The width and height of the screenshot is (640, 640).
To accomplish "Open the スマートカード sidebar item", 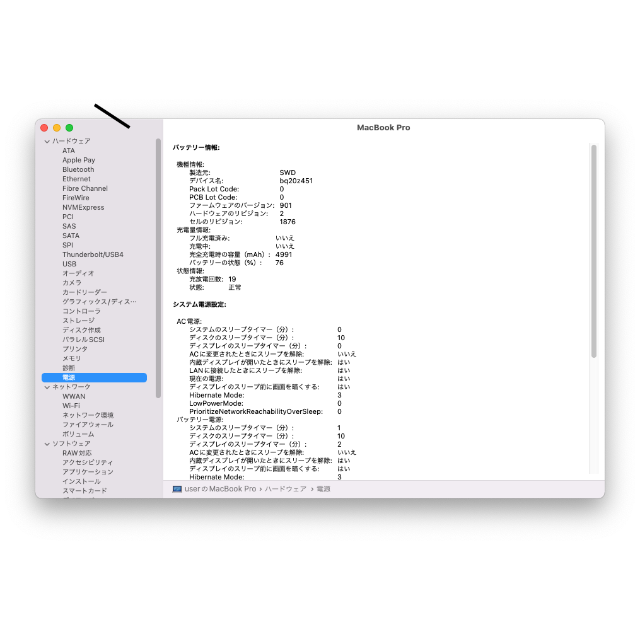I will click(84, 491).
